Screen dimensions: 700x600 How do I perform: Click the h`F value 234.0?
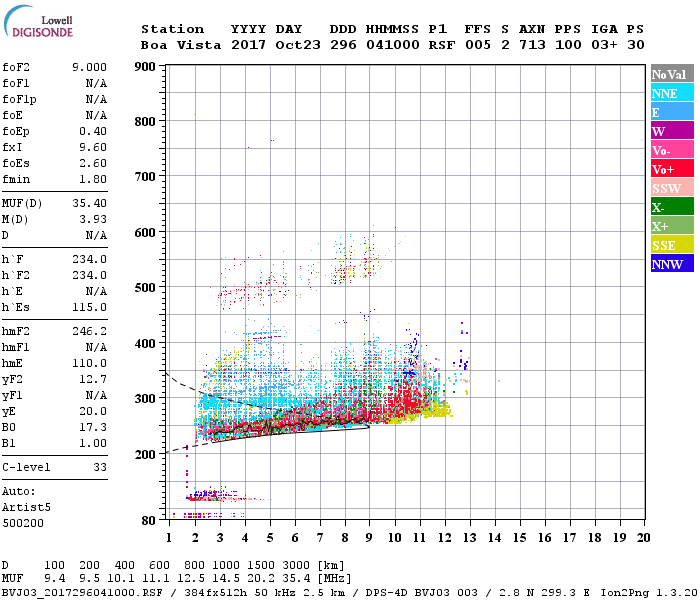click(89, 259)
